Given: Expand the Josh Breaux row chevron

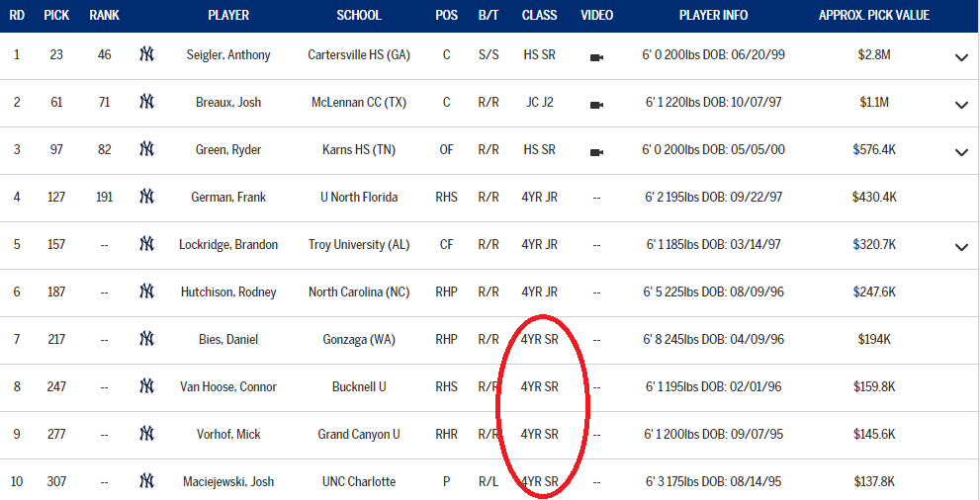Looking at the screenshot, I should click(x=961, y=105).
